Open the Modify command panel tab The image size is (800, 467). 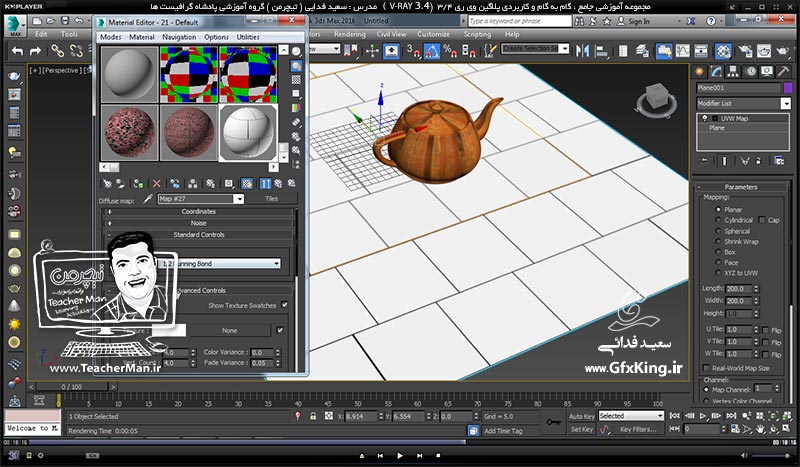click(x=716, y=72)
